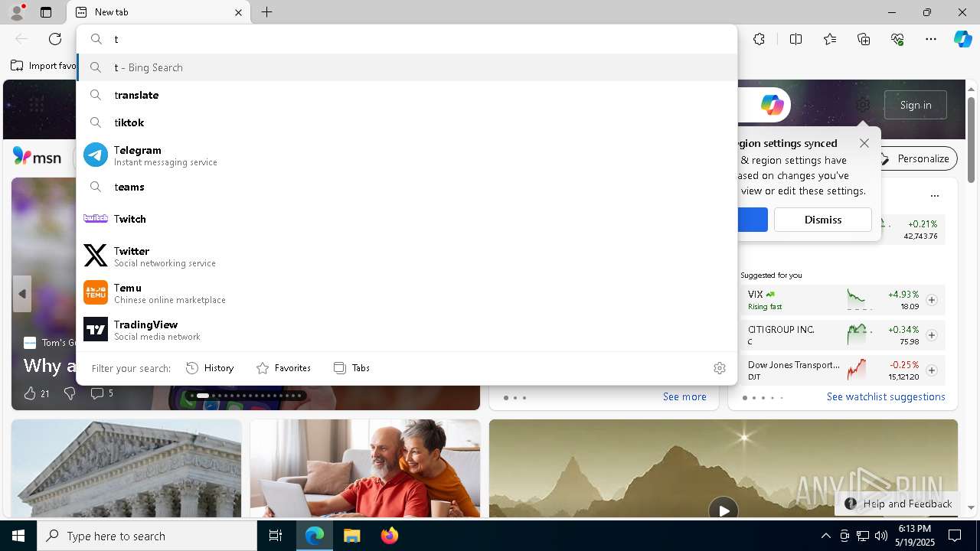
Task: Add Dow Jones Transport to watchlist
Action: tap(931, 370)
